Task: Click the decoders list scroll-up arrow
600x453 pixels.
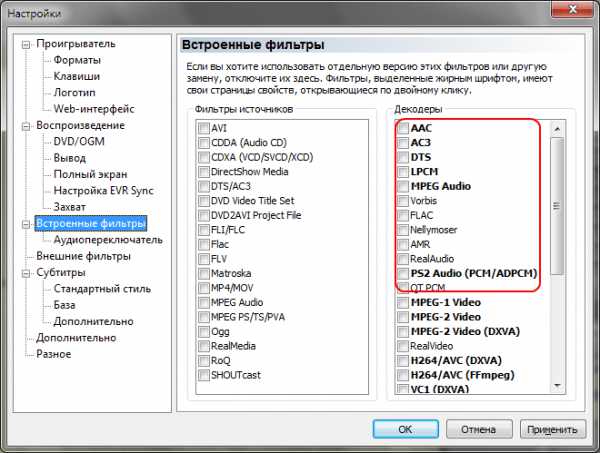Action: [x=557, y=129]
